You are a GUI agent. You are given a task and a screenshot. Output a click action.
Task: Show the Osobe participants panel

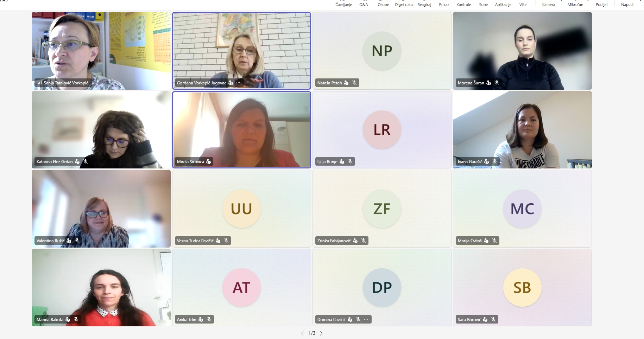[383, 4]
